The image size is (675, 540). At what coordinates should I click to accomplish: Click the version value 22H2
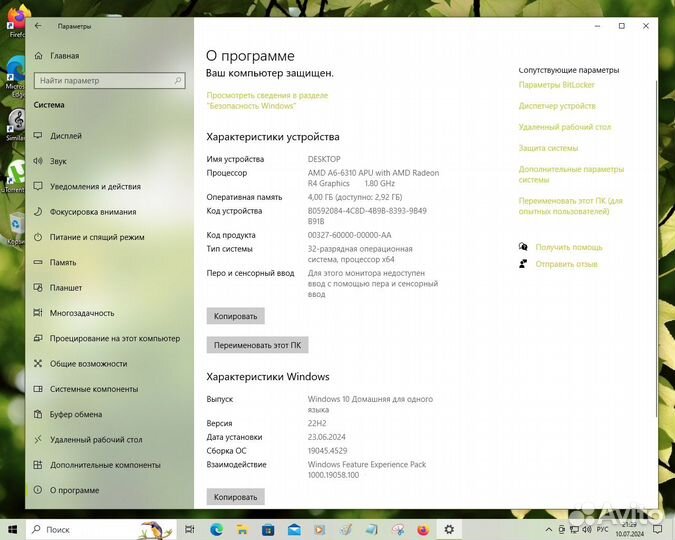pos(317,423)
